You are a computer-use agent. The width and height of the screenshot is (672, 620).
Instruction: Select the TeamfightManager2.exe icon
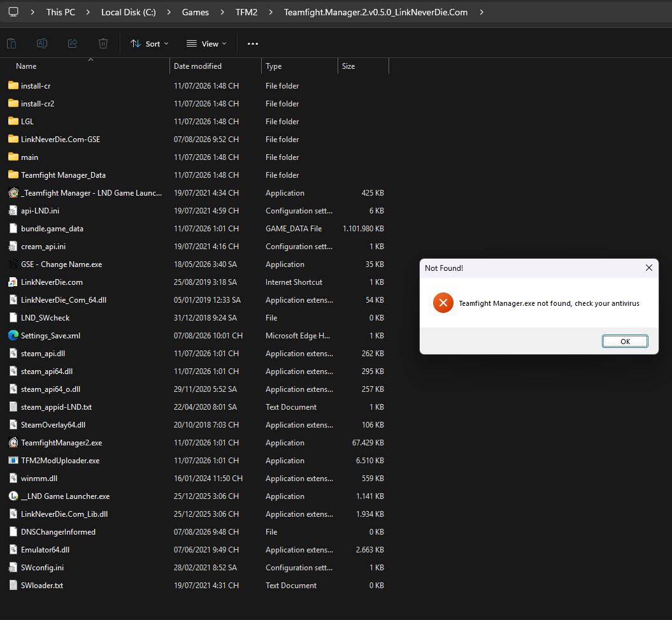(13, 442)
